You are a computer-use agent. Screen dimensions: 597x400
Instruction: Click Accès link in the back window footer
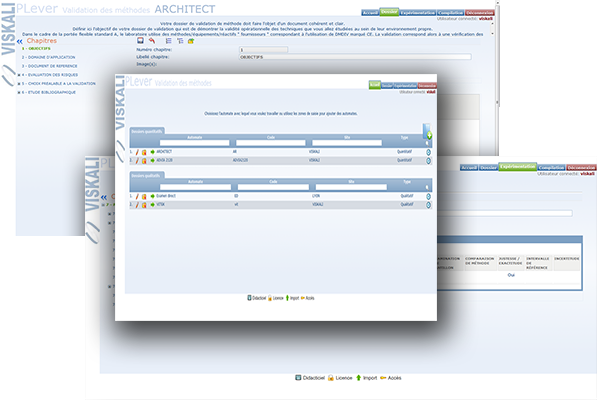pos(391,378)
